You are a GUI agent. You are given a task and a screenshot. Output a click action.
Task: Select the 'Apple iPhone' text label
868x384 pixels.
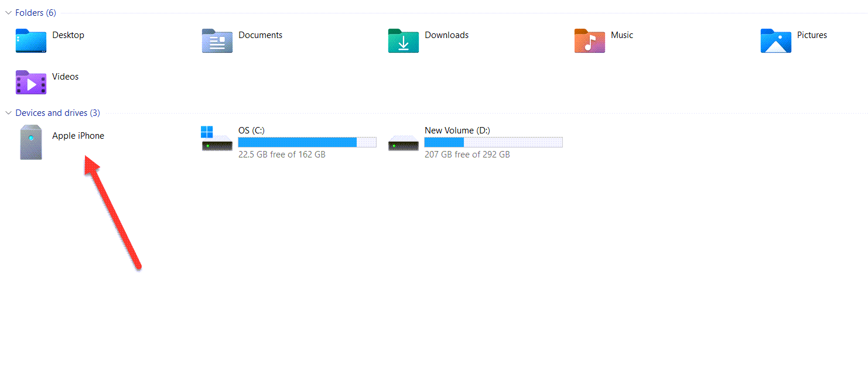tap(78, 136)
